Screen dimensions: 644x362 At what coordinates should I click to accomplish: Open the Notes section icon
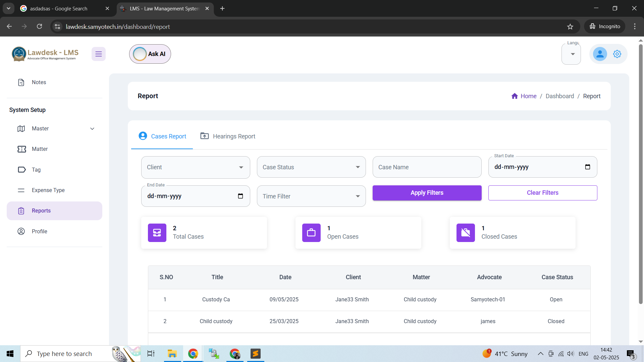(x=21, y=82)
